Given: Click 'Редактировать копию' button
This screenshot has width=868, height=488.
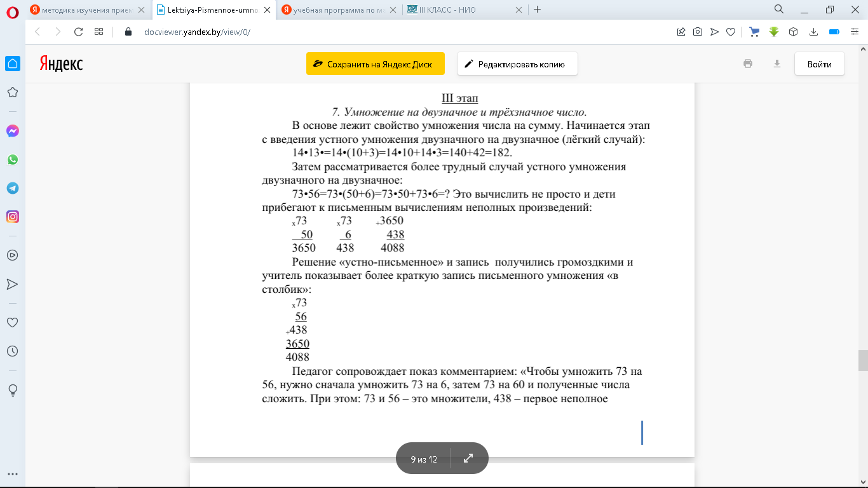Looking at the screenshot, I should point(517,64).
